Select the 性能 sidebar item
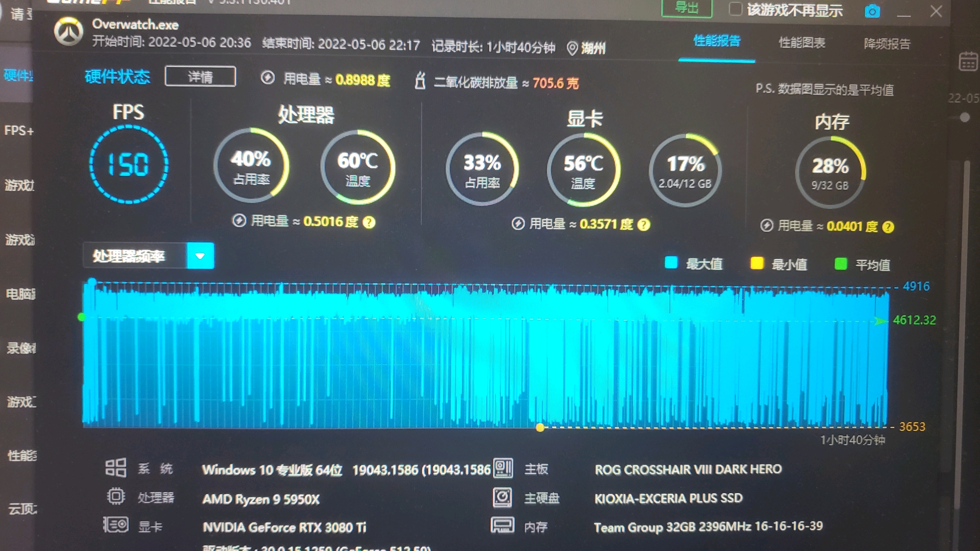Screen dimensions: 980x551 tap(22, 455)
